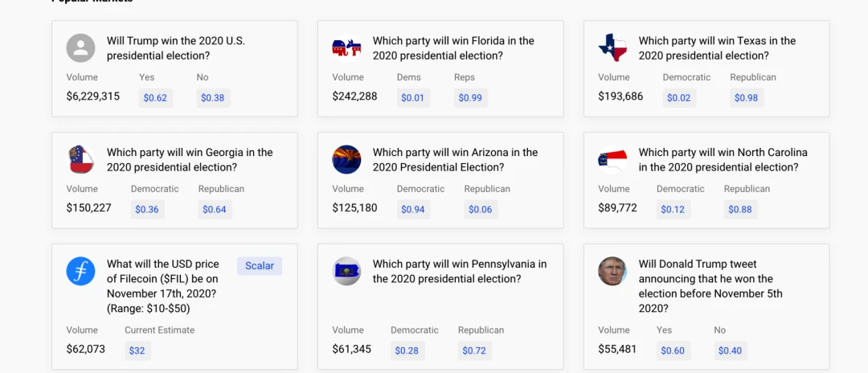868x373 pixels.
Task: Choose Reps $0.99 for Florida market
Action: pyautogui.click(x=470, y=98)
